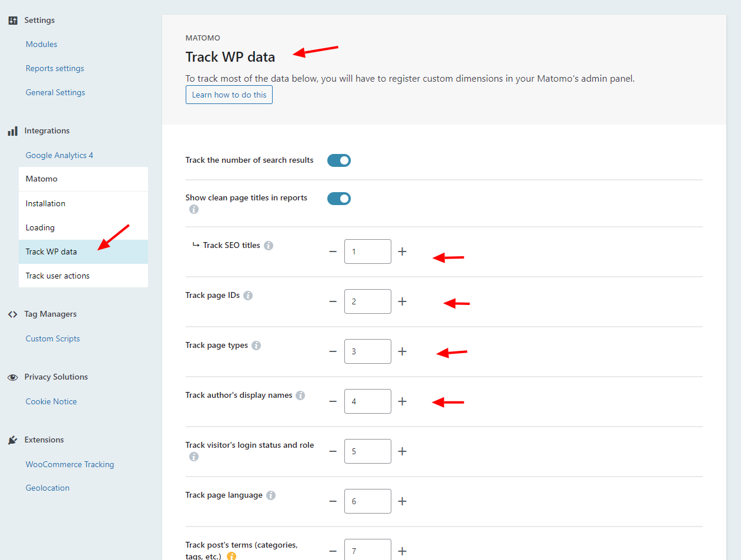
Task: Click info icon by Track author's display names
Action: 300,395
